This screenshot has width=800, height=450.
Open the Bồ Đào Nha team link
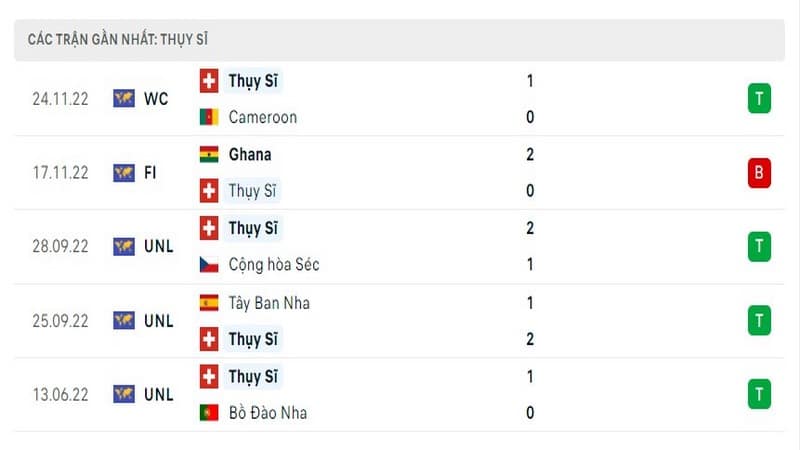267,412
